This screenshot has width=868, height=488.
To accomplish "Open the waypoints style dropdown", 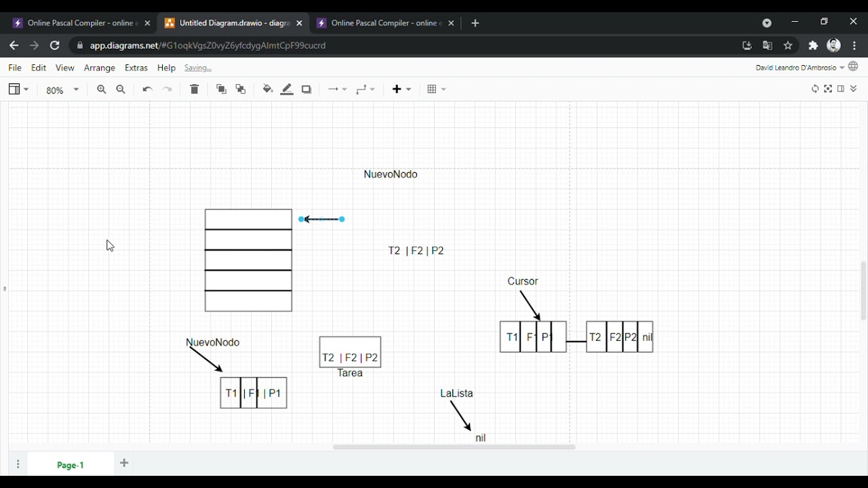I will 366,89.
